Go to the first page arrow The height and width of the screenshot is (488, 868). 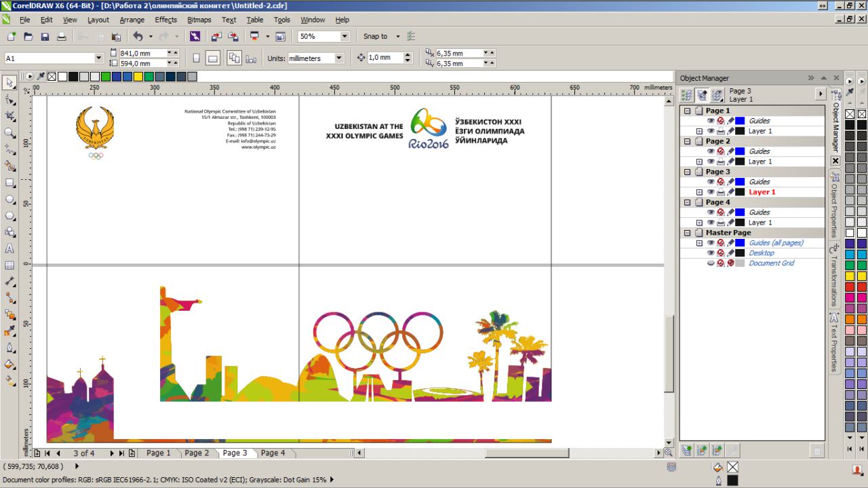coord(47,453)
